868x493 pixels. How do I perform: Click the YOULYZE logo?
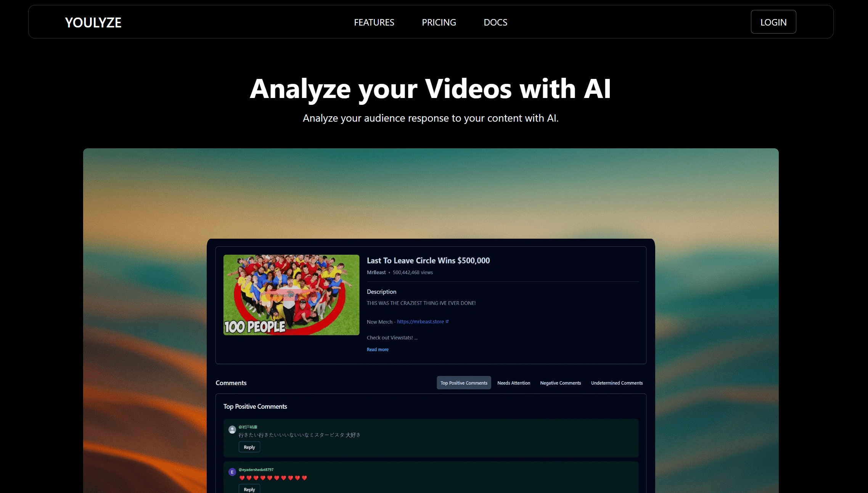coord(93,22)
